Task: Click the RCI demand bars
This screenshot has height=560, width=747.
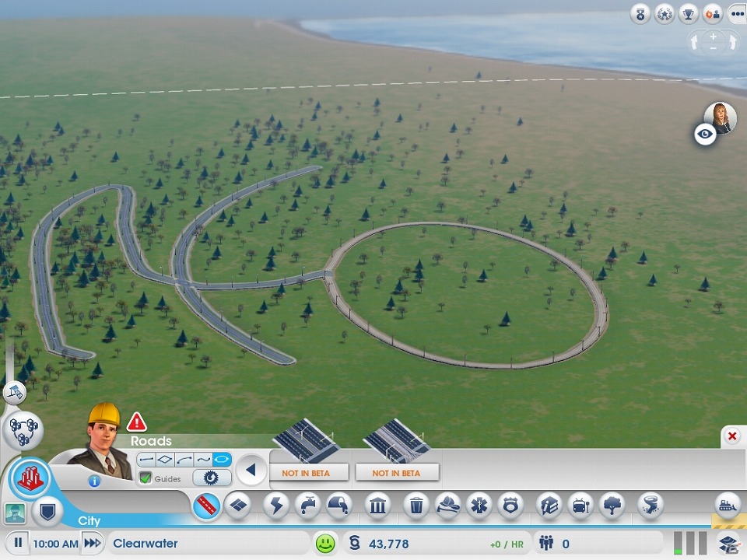Action: 690,544
